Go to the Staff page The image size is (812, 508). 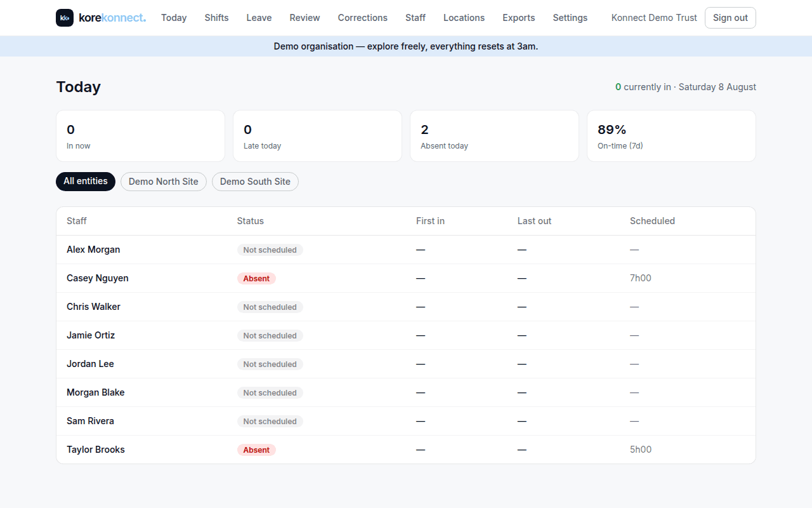[416, 18]
